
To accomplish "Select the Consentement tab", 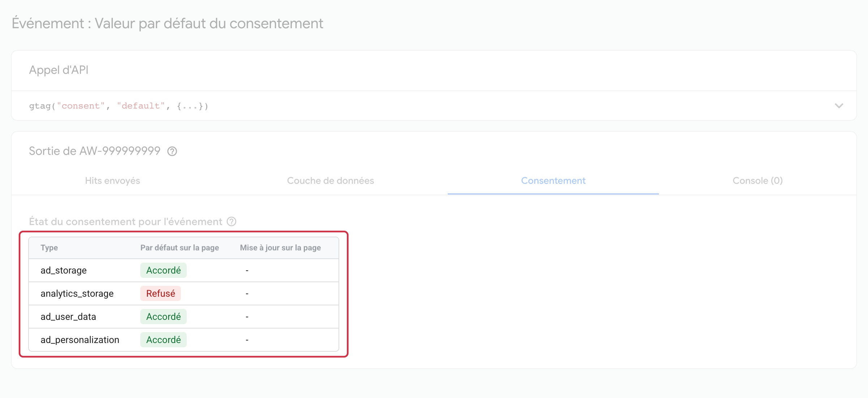I will 553,181.
